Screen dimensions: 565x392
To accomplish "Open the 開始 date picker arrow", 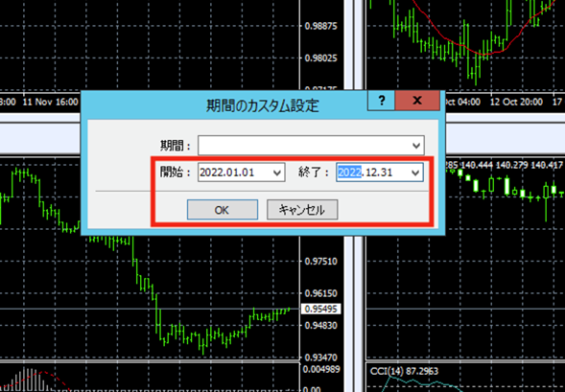I will point(277,173).
